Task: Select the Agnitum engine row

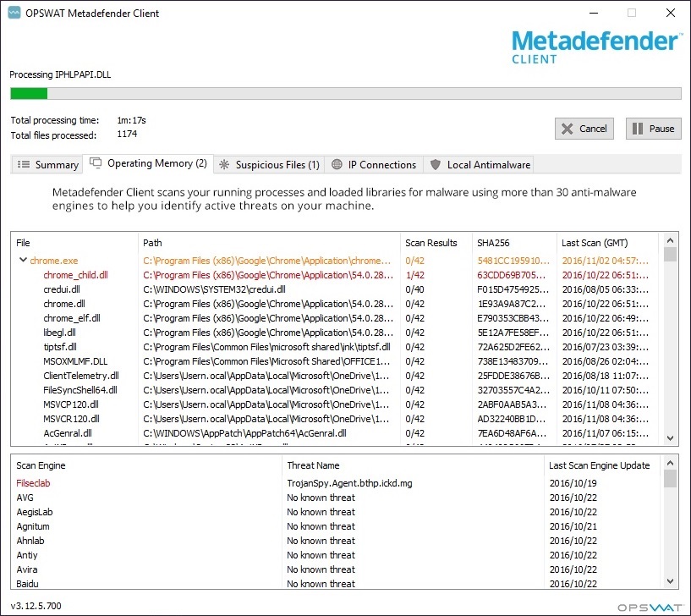Action: (337, 526)
